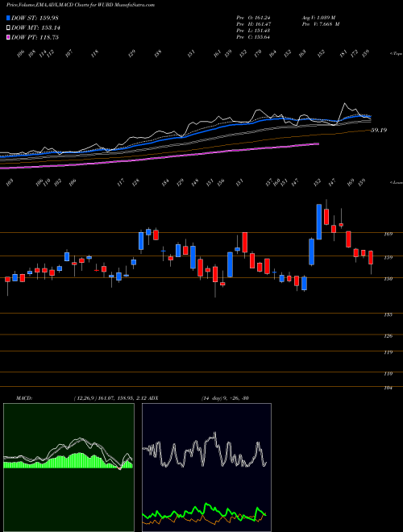
Task: Click the 110 price level label
Action: coord(388,373)
